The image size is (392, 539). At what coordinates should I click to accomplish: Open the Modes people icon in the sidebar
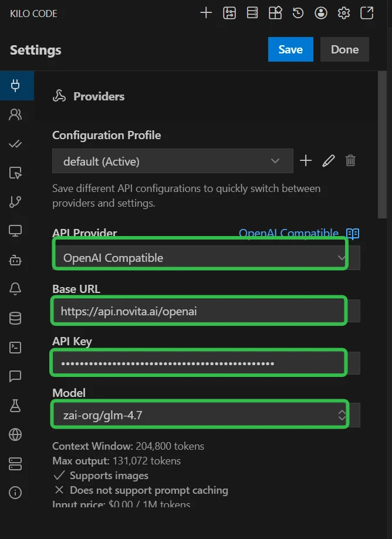point(15,114)
